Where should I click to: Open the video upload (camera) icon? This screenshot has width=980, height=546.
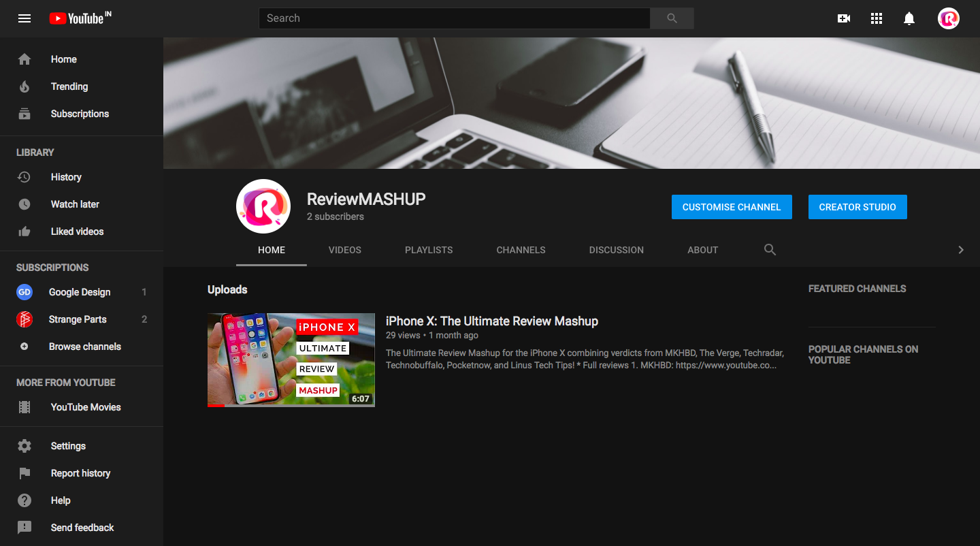(843, 18)
